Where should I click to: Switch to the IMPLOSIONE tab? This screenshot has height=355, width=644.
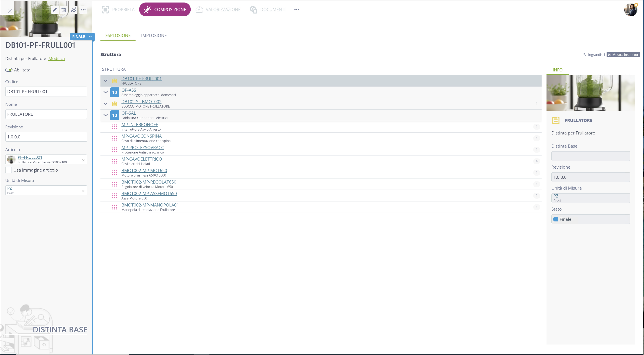pyautogui.click(x=154, y=36)
